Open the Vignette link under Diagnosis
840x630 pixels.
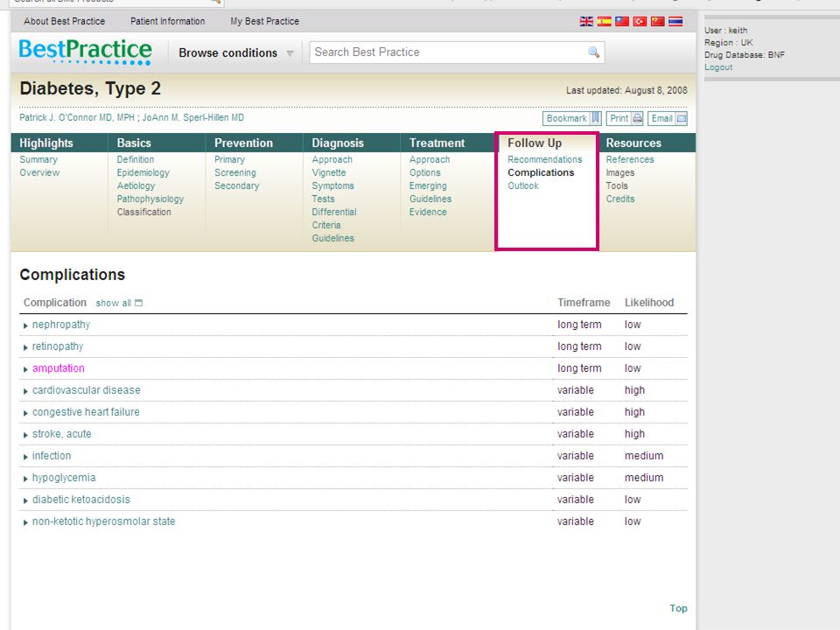point(329,172)
